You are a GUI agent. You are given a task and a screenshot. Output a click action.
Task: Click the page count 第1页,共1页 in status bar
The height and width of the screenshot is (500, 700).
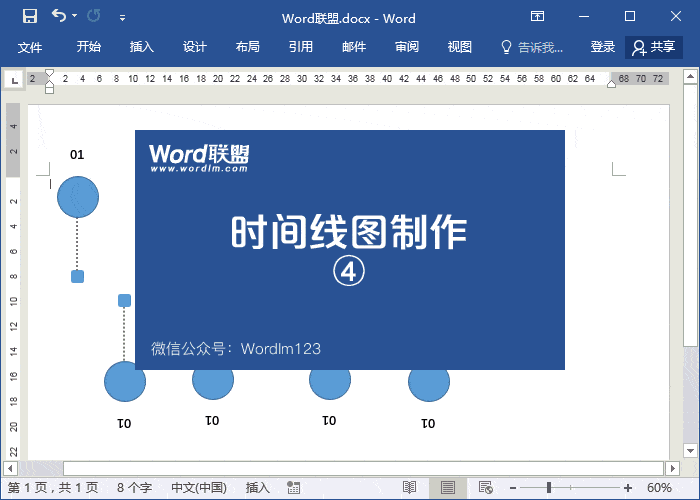(x=53, y=488)
